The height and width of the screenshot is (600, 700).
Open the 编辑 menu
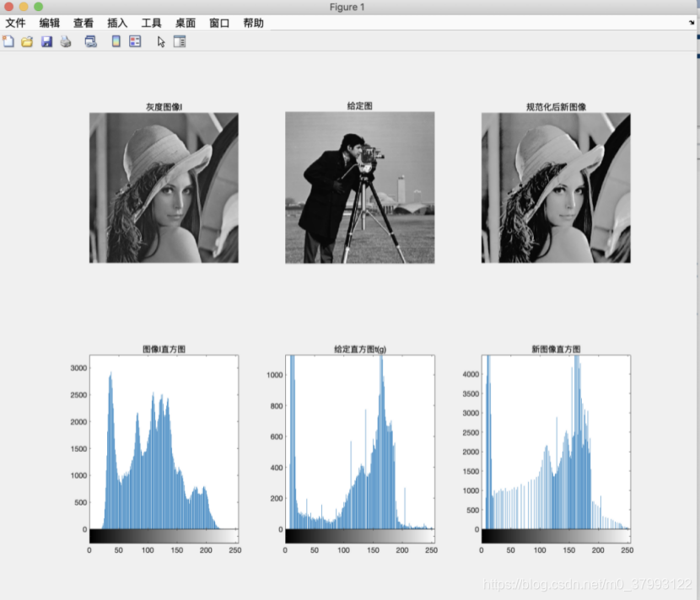coord(50,24)
